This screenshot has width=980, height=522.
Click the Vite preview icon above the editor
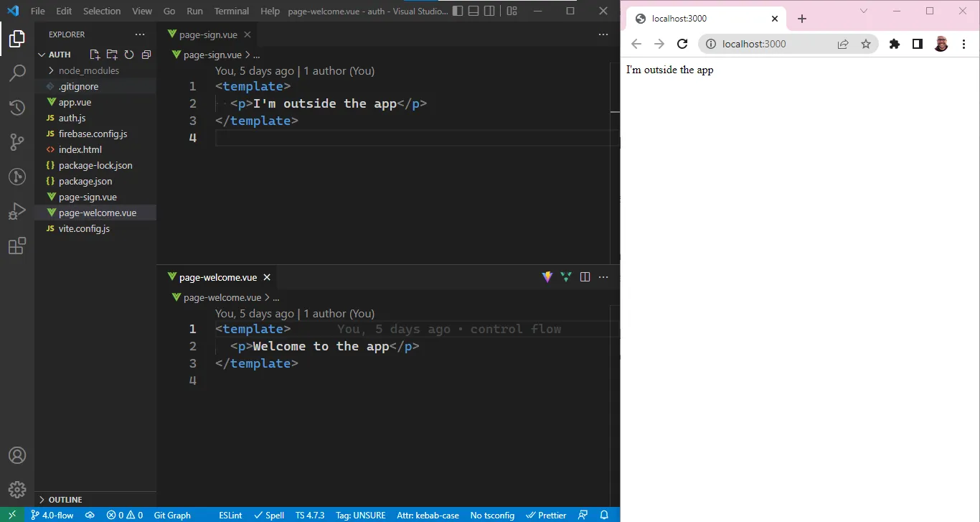tap(547, 276)
